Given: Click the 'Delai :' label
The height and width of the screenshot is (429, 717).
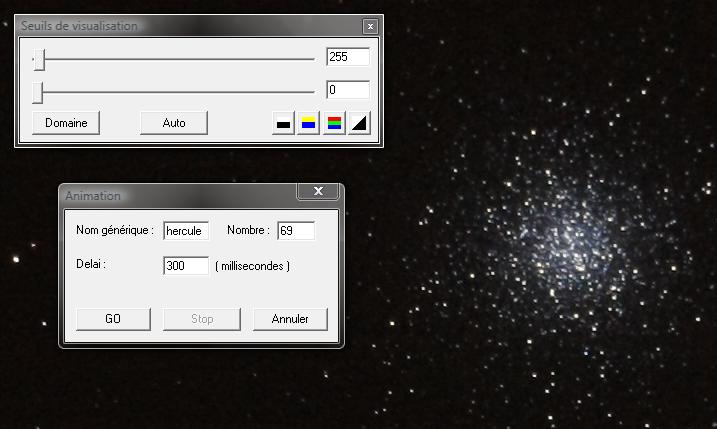Looking at the screenshot, I should pyautogui.click(x=91, y=264).
